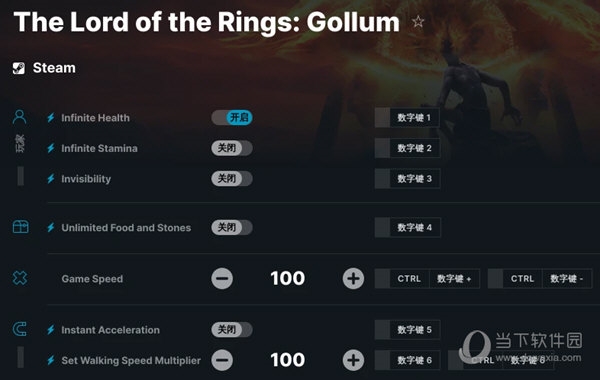Select the player category person icon

click(20, 117)
